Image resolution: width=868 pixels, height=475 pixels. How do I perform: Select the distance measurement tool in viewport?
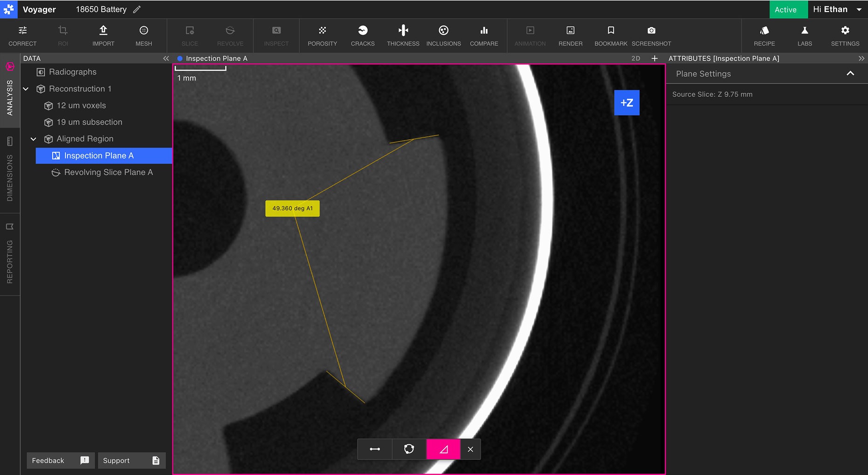point(375,449)
